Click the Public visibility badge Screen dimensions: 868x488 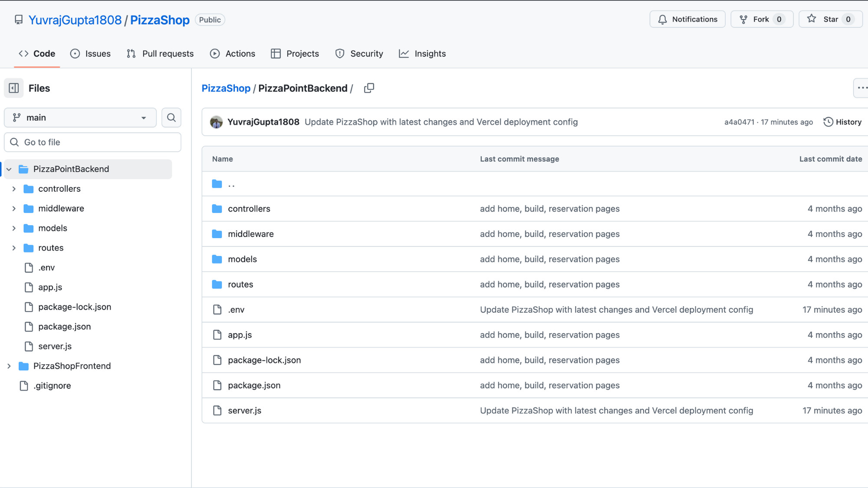point(210,20)
